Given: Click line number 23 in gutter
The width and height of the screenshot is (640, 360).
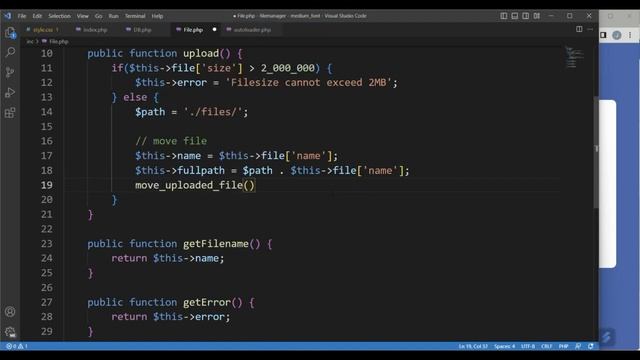Looking at the screenshot, I should pos(47,244).
